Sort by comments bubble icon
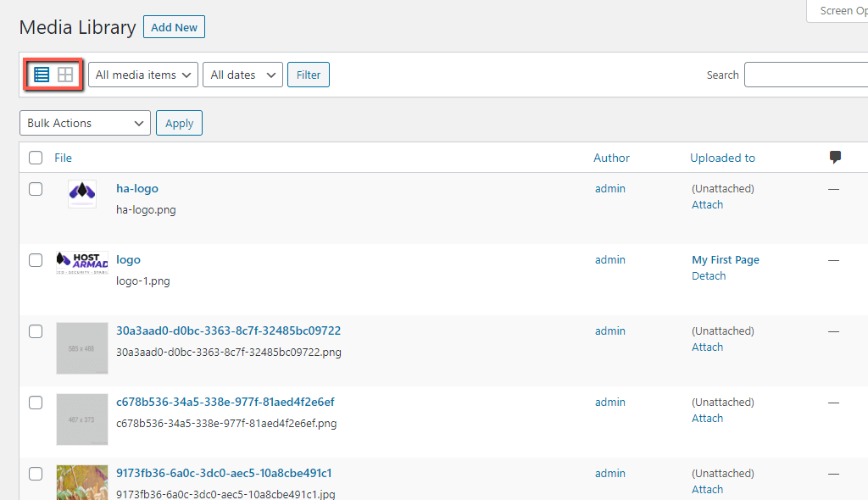Viewport: 868px width, 500px height. 835,158
